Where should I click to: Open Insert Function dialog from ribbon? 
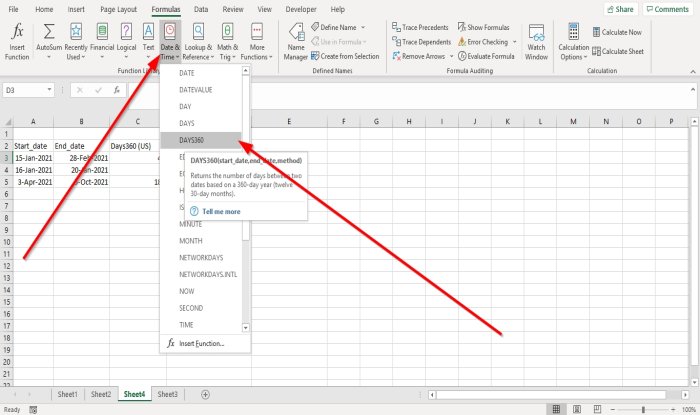click(17, 42)
